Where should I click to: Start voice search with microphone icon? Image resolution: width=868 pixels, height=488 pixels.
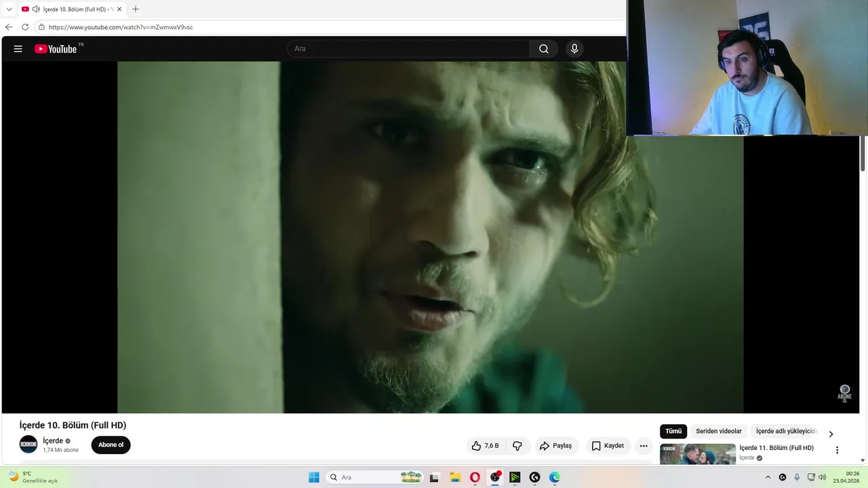(x=574, y=49)
